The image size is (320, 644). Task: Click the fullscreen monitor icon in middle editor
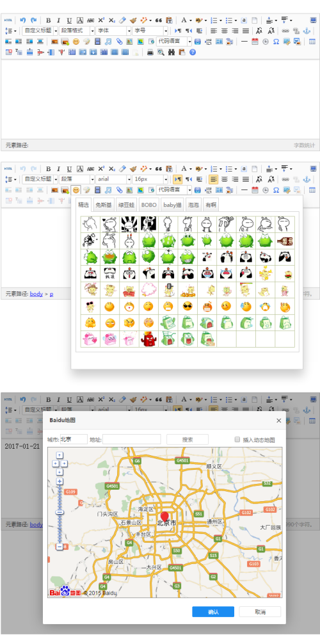314,169
